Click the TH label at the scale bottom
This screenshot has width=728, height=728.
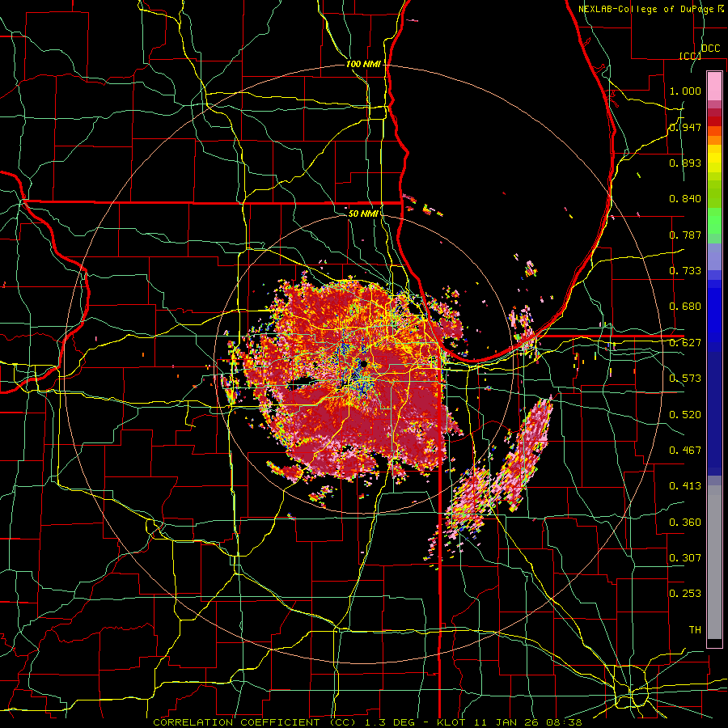click(695, 630)
